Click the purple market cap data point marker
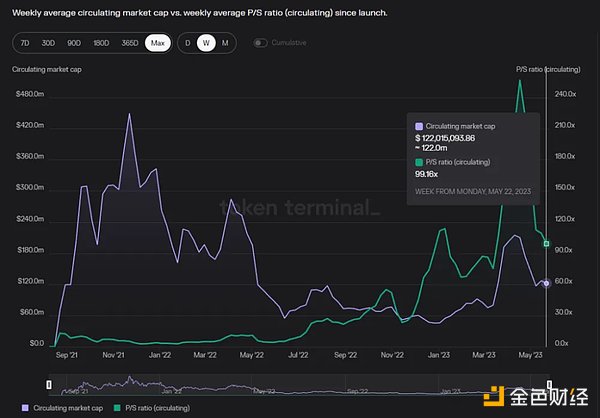Image resolution: width=600 pixels, height=418 pixels. coord(546,284)
